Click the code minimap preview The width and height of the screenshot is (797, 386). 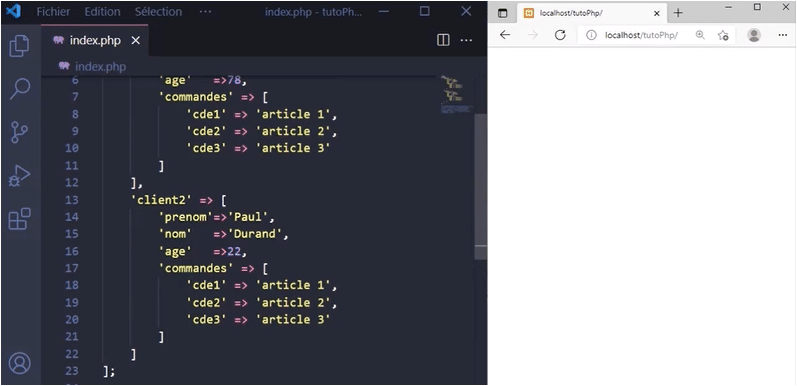457,95
